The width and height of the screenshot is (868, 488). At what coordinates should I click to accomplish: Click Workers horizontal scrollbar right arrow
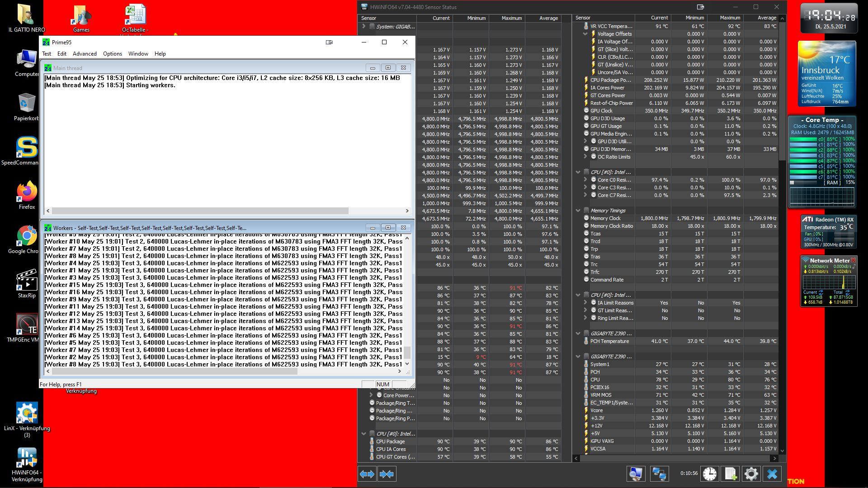(400, 371)
